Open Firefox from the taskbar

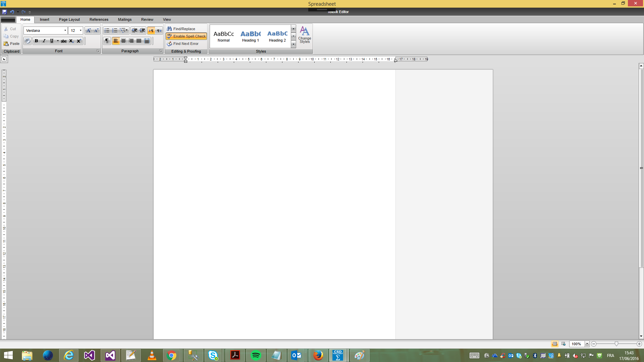(318, 355)
